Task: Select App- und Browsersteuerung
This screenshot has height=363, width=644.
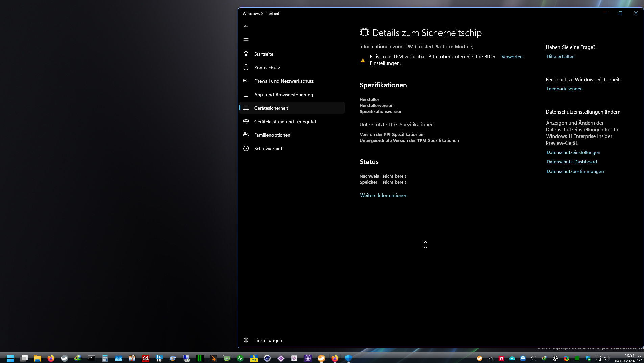Action: [292, 95]
